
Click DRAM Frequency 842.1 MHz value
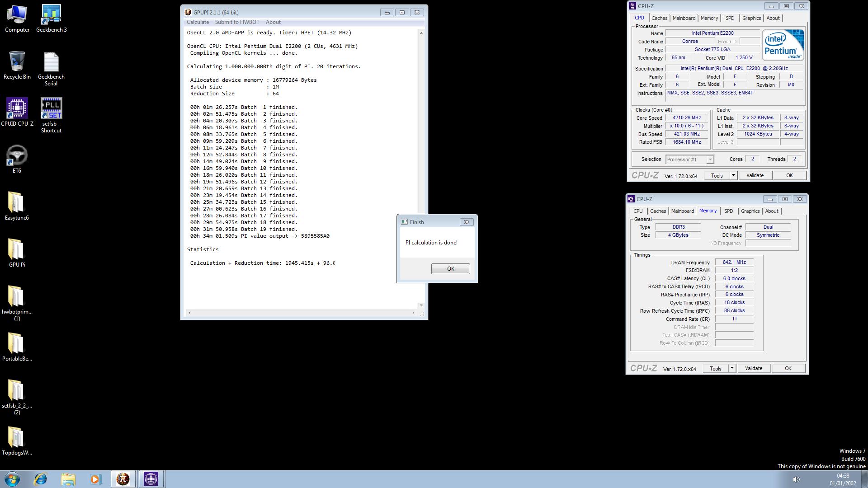coord(734,262)
